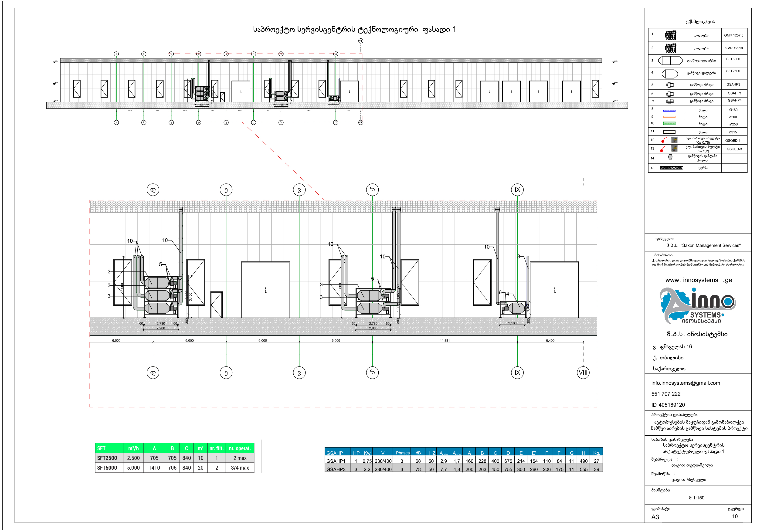
Task: Click the შ.პ.ს. ინოსისტემსი company name
Action: click(697, 334)
